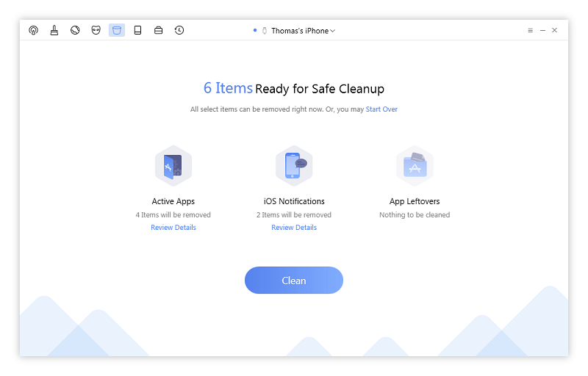Click the 'App Leftovers' label
The image size is (588, 376).
point(415,201)
